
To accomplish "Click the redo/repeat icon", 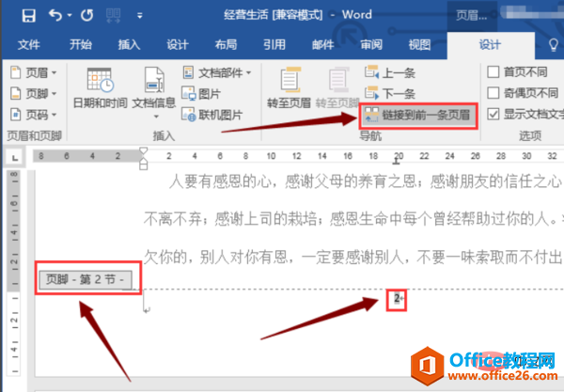I will point(86,15).
